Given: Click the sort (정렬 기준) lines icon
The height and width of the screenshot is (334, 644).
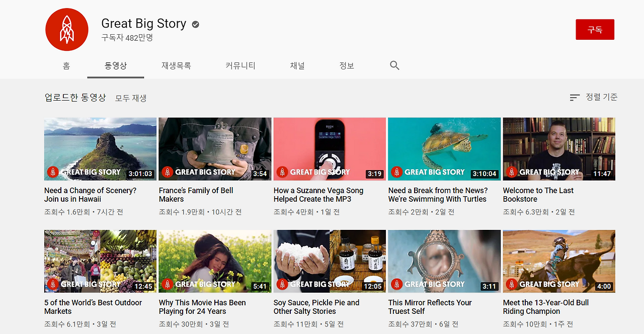Looking at the screenshot, I should click(x=575, y=98).
